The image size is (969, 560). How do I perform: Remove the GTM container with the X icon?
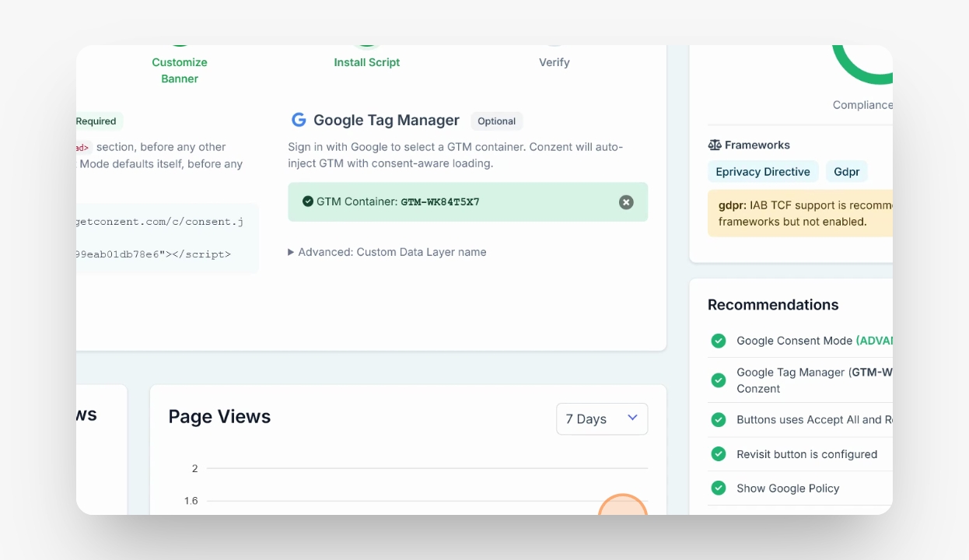click(x=626, y=202)
